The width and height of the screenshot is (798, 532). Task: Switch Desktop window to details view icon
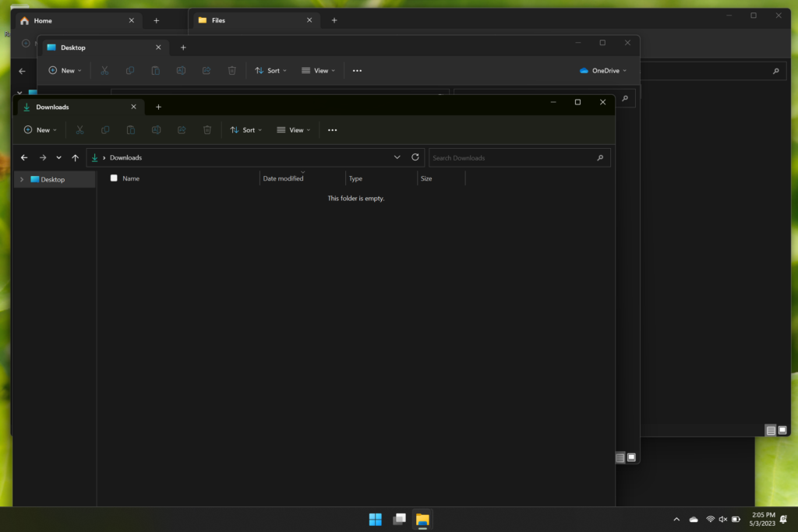pos(620,458)
